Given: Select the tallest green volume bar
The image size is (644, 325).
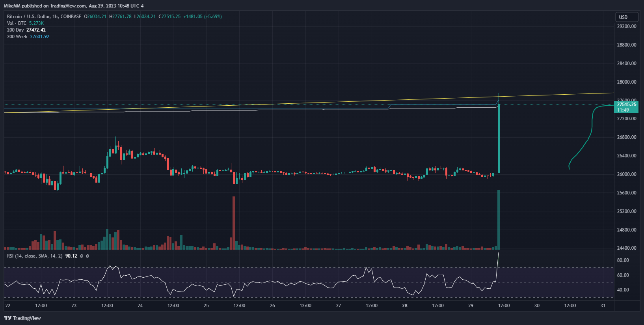Looking at the screenshot, I should coord(499,220).
